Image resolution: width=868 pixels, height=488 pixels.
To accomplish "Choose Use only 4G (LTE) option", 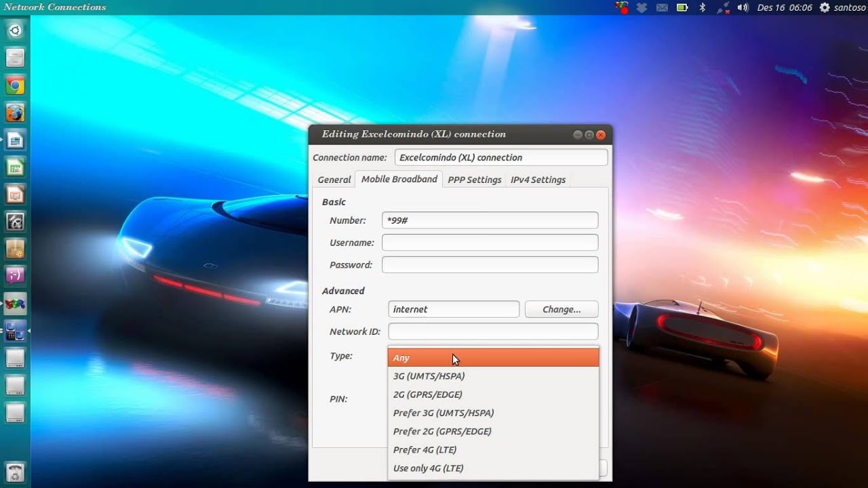I will pos(493,468).
